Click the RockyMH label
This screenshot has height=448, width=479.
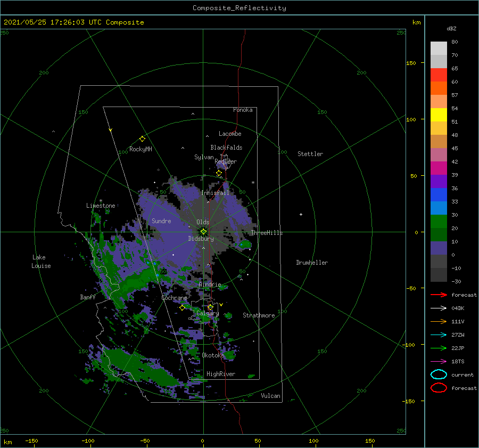141,149
